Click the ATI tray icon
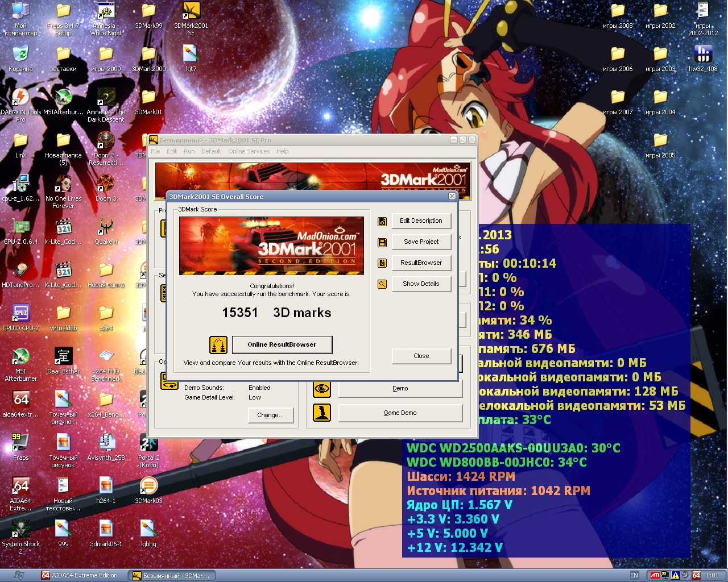 coord(655,575)
